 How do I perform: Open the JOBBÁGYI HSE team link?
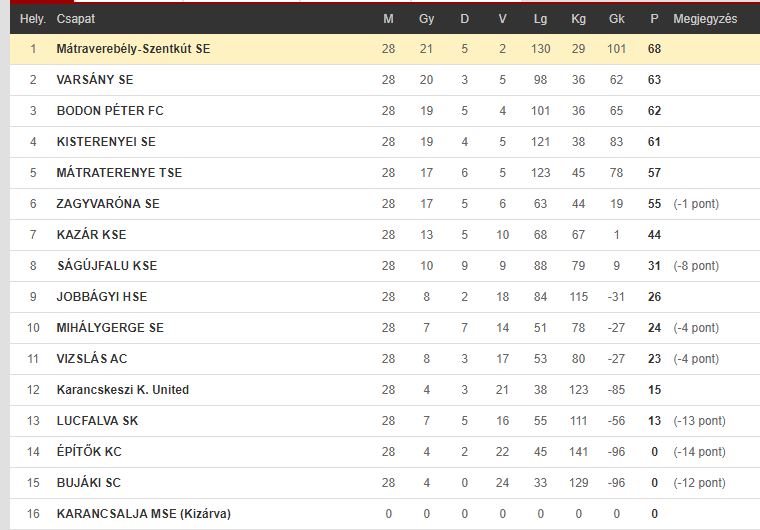(102, 297)
